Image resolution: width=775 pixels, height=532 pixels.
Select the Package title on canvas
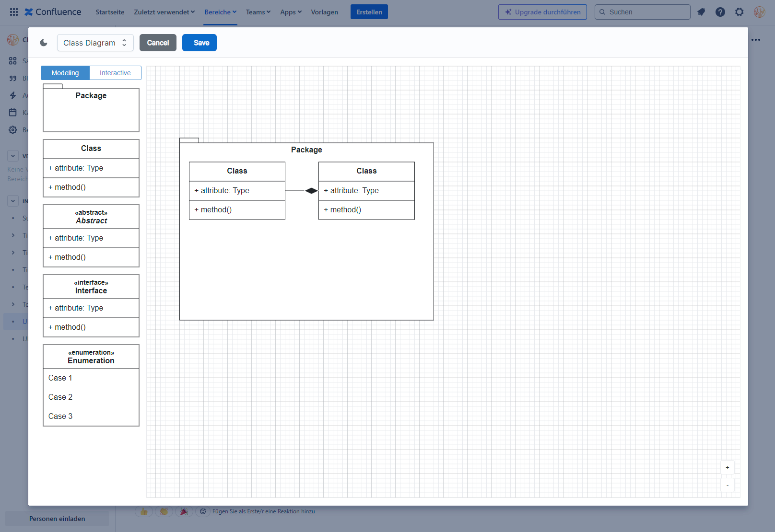306,150
